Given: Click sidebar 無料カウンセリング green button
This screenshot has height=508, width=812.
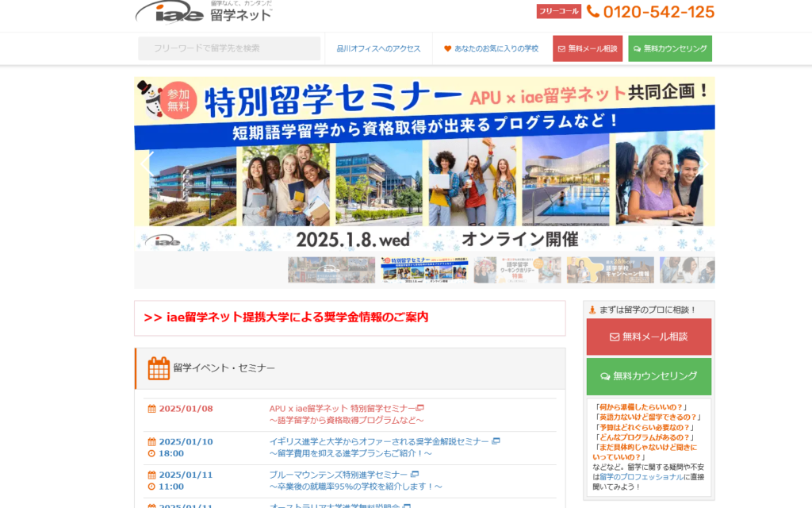Looking at the screenshot, I should (649, 376).
